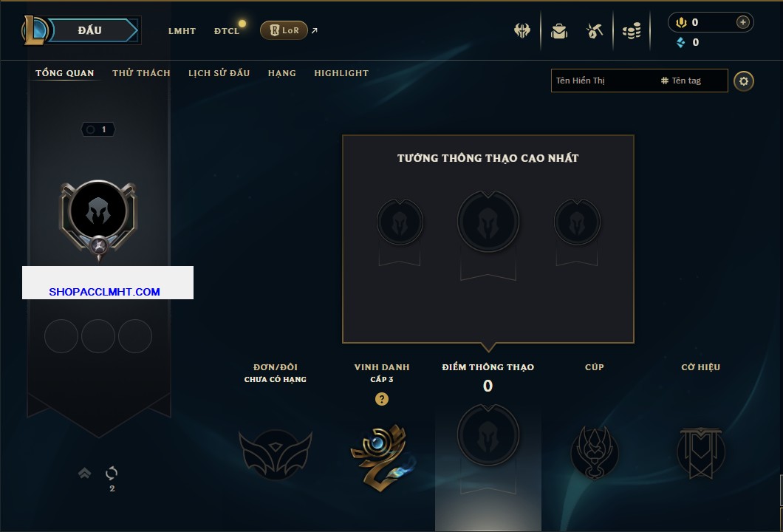Click the plus button to buy RP
Viewport: 783px width, 532px height.
[x=743, y=22]
